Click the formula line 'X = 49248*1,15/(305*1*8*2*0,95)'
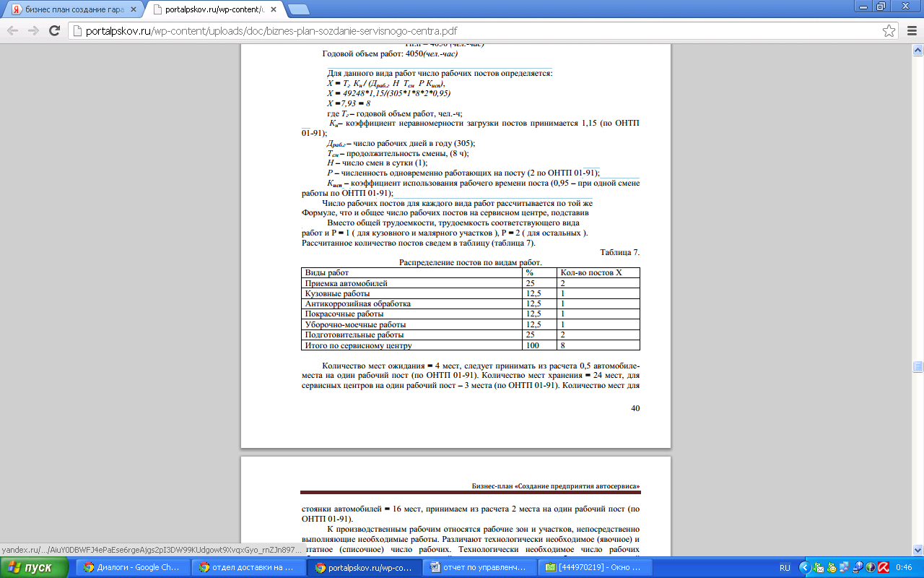The height and width of the screenshot is (578, 924). tap(389, 93)
